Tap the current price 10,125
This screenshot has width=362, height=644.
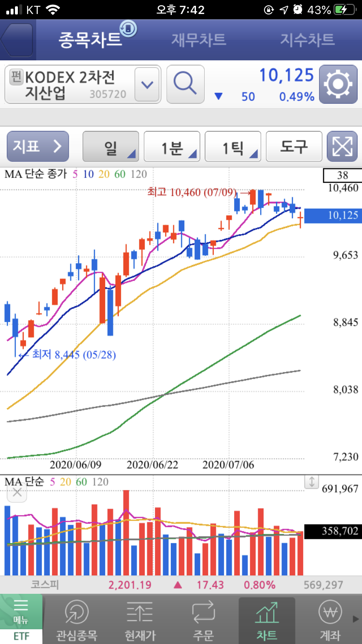[287, 75]
